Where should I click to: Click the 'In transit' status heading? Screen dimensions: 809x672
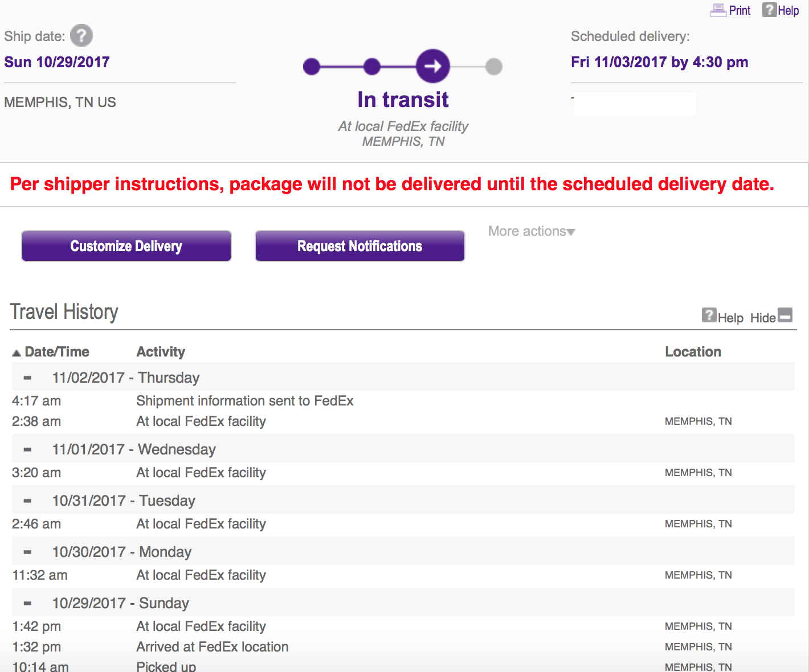coord(403,100)
